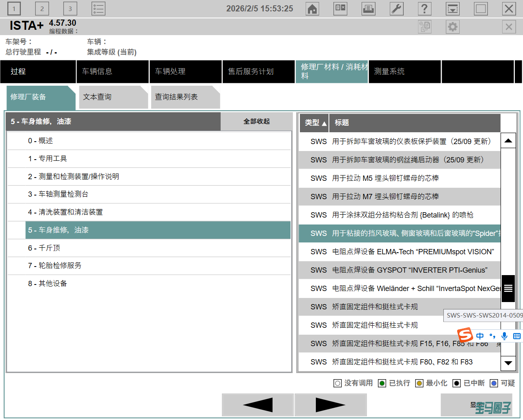Click the home icon in top toolbar
Screen dimensions: 523x420
click(x=313, y=9)
